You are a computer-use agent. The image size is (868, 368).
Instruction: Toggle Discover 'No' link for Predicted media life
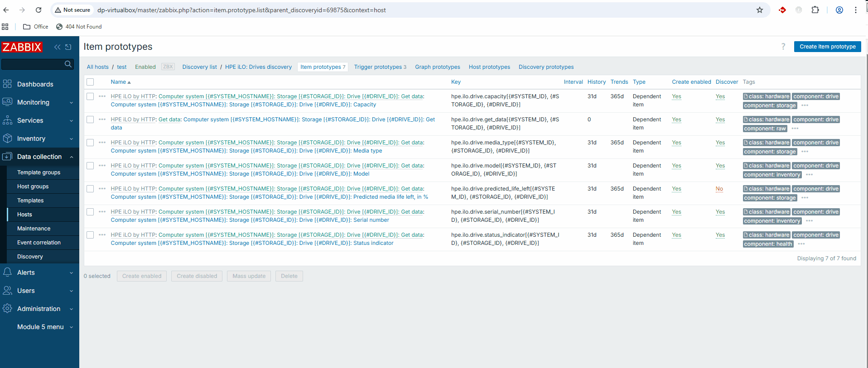point(719,189)
